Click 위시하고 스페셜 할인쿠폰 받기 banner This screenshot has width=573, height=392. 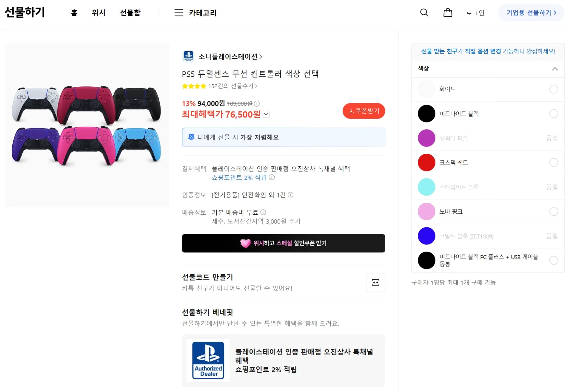[284, 243]
